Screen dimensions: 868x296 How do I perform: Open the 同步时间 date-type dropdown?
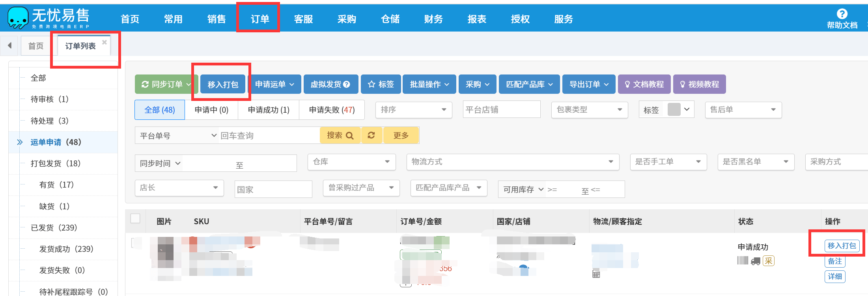pos(160,163)
